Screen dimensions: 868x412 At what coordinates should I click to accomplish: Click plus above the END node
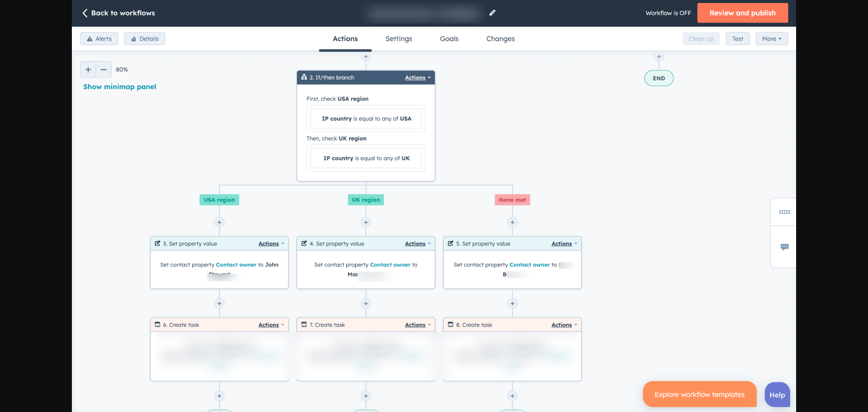coord(659,57)
